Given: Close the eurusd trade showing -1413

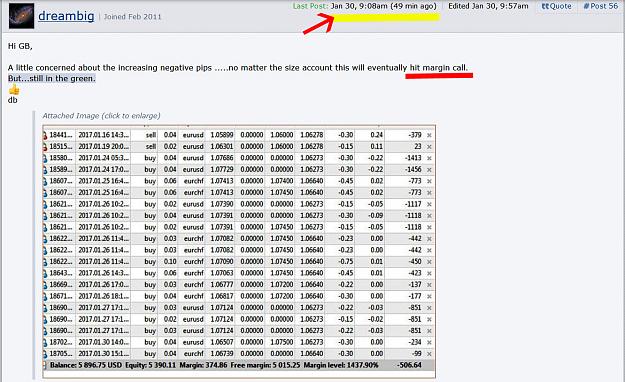Looking at the screenshot, I should pos(429,158).
